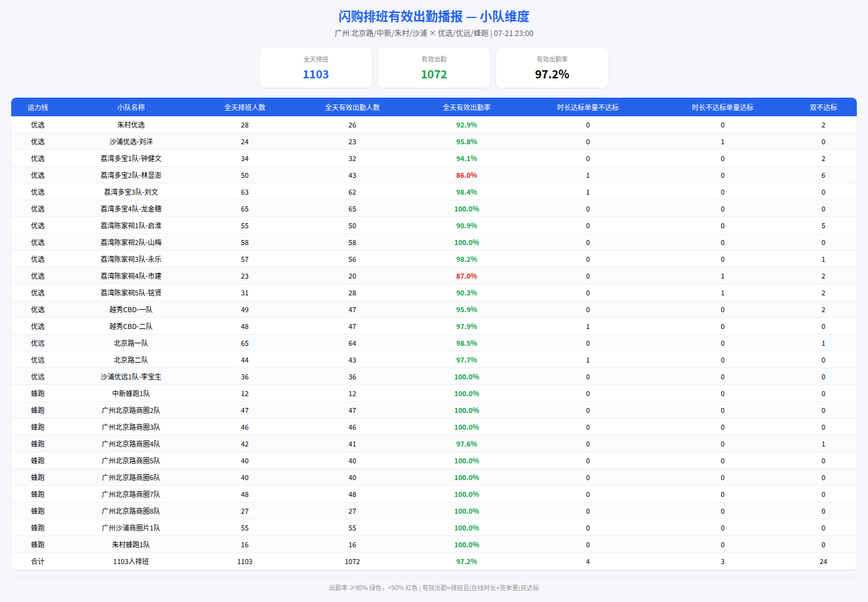
Task: Click the 95.8% rate for 沙浦优选-刘洋
Action: point(467,142)
